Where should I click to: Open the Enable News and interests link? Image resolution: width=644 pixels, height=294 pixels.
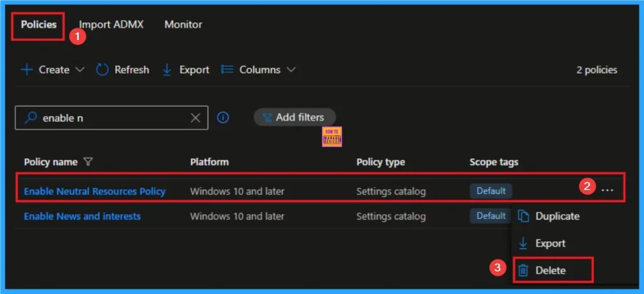tap(82, 216)
